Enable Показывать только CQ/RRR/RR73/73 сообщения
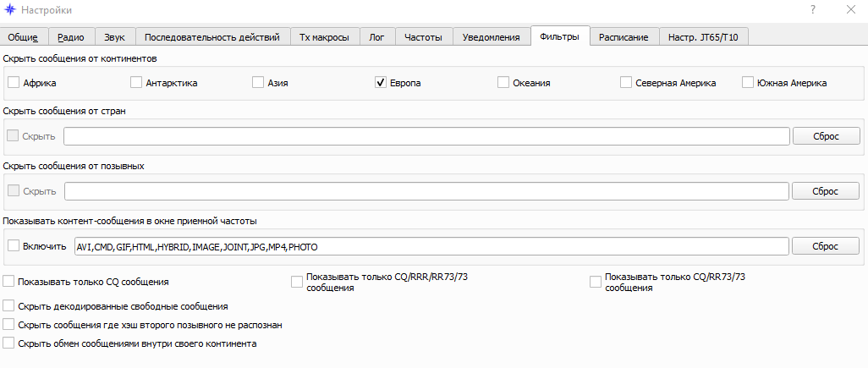The width and height of the screenshot is (868, 368). pos(297,282)
